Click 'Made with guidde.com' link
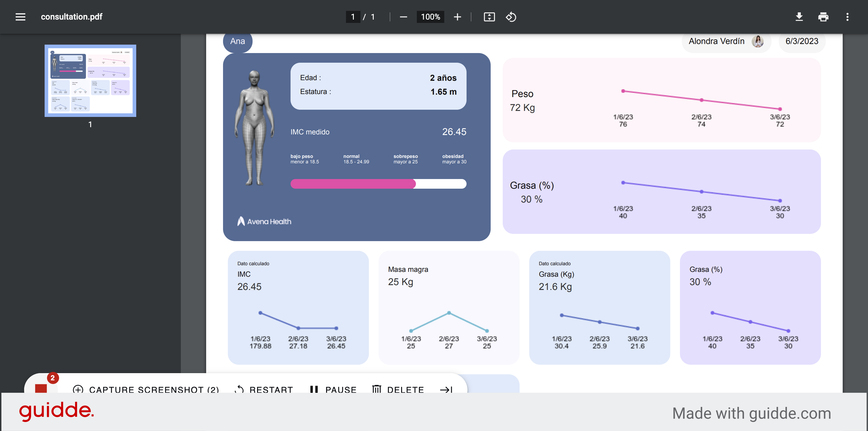 752,414
